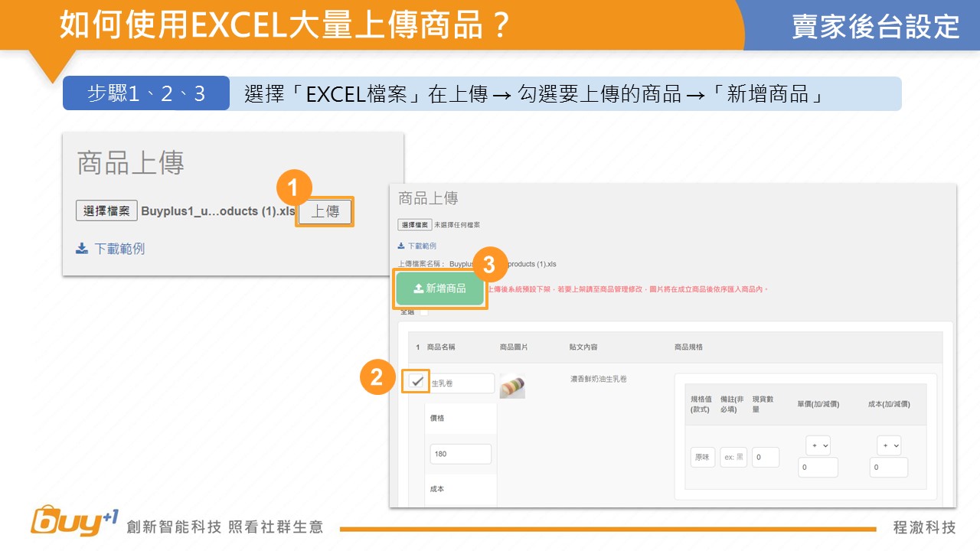Open the 成本(加/減價) plus/minus dropdown
The image size is (980, 551).
[x=889, y=445]
